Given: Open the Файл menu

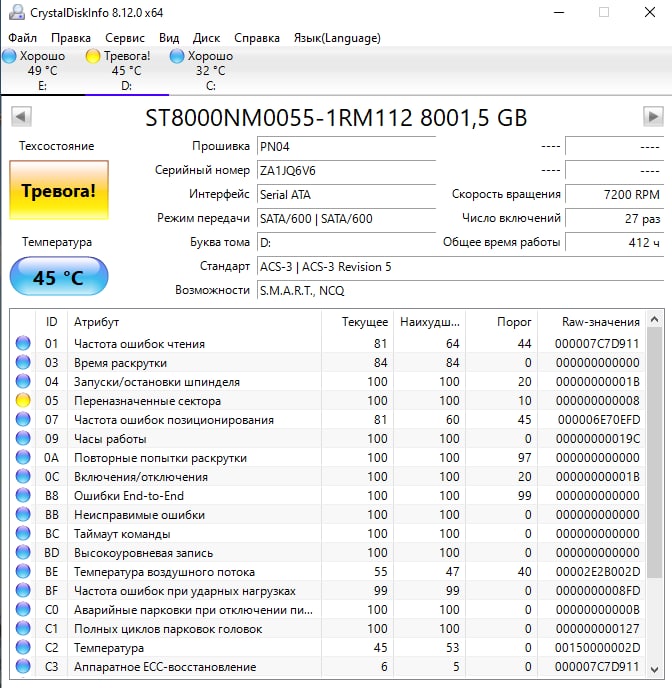Looking at the screenshot, I should tap(22, 38).
